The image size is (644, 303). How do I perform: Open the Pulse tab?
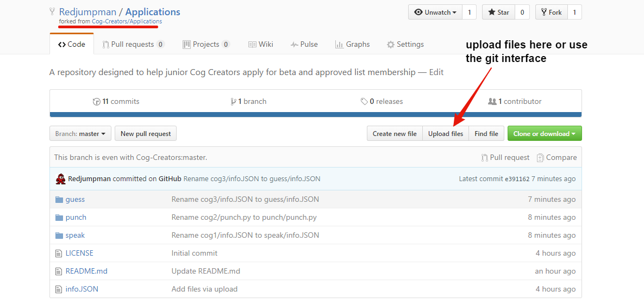304,45
